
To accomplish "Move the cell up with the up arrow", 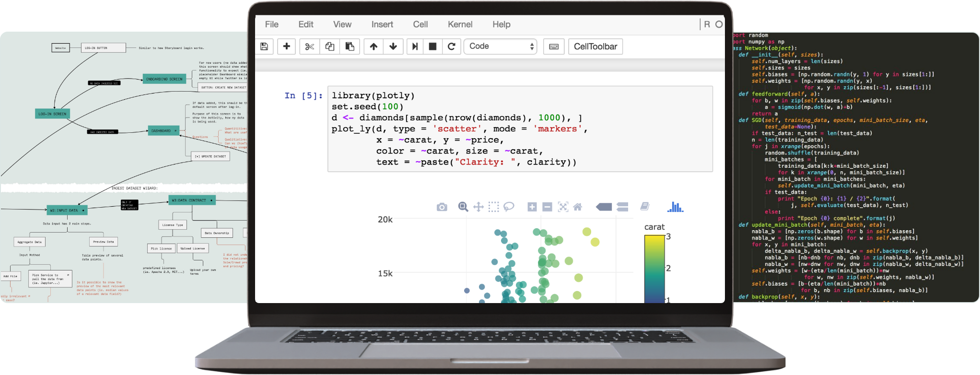I will (373, 47).
